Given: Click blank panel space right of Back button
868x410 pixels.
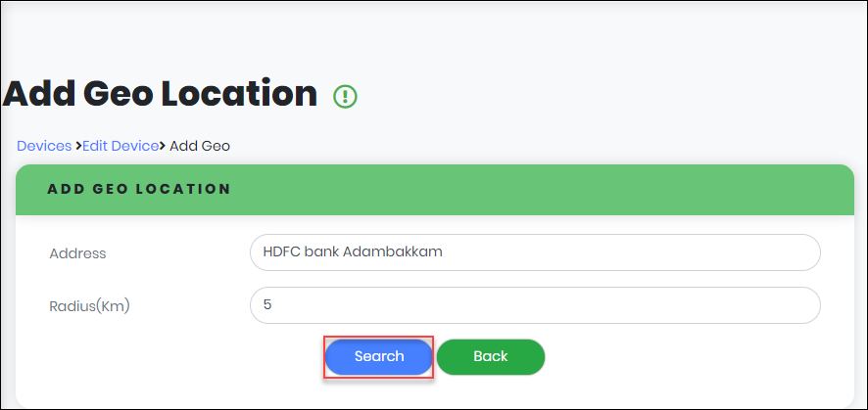Looking at the screenshot, I should pyautogui.click(x=686, y=357).
